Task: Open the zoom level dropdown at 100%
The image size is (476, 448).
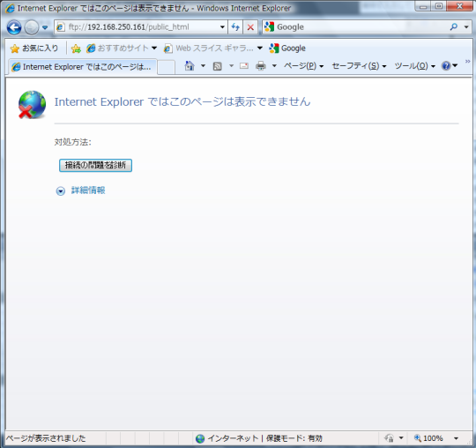Action: point(456,438)
